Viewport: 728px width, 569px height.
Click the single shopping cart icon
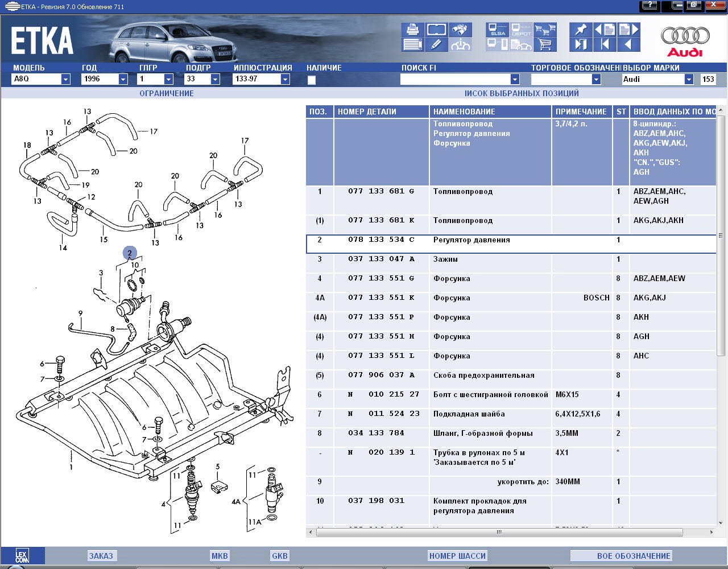(545, 44)
